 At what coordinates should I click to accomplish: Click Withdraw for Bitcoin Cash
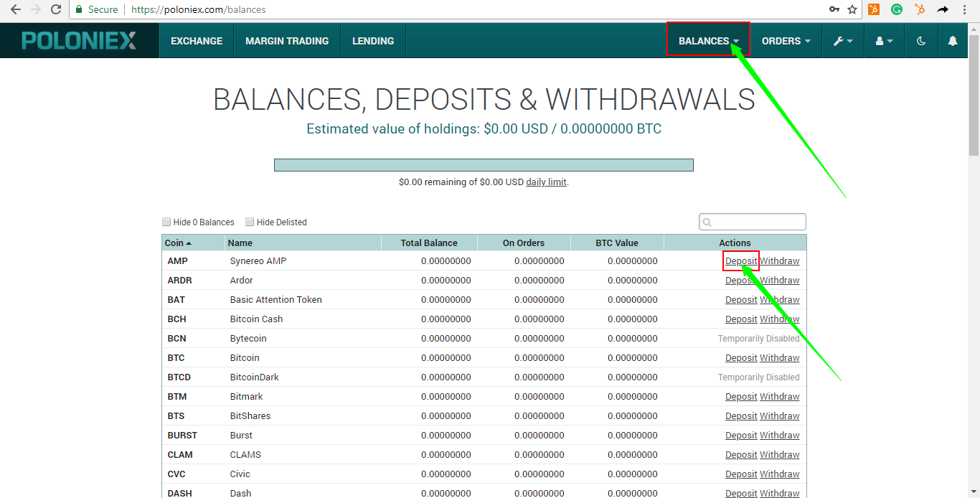pos(780,319)
